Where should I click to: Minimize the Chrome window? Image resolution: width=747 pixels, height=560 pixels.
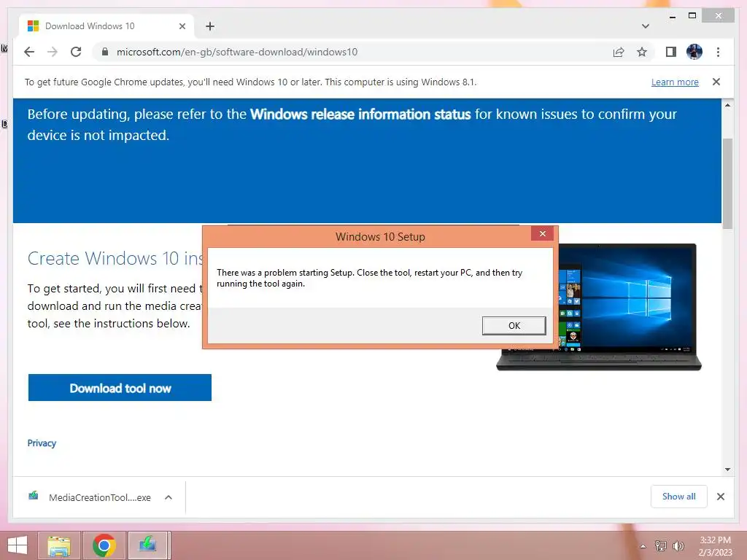click(672, 17)
